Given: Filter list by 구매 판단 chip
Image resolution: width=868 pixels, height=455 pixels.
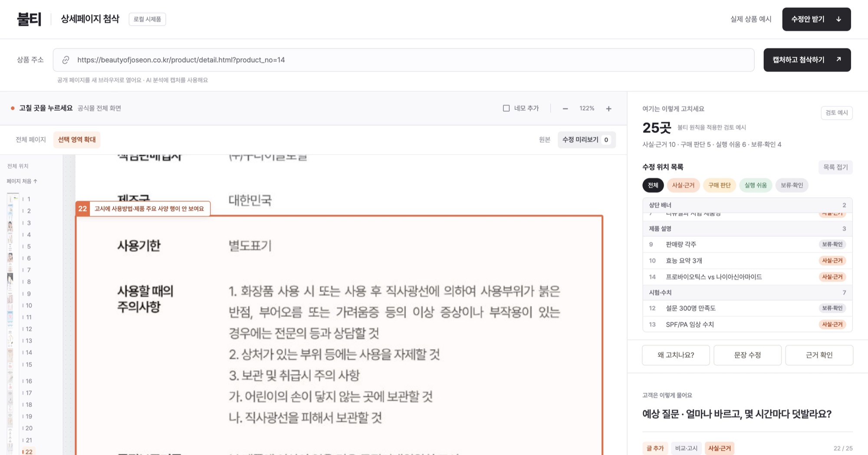Looking at the screenshot, I should point(720,185).
